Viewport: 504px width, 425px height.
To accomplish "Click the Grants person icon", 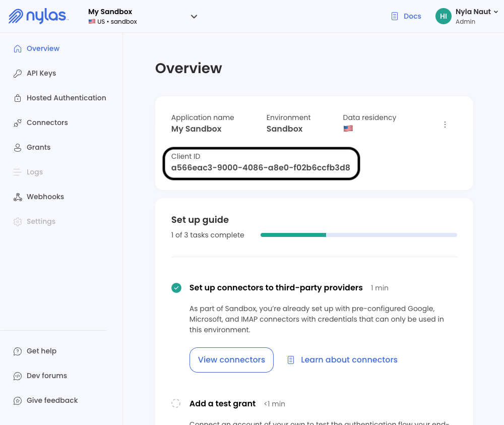I will [18, 148].
